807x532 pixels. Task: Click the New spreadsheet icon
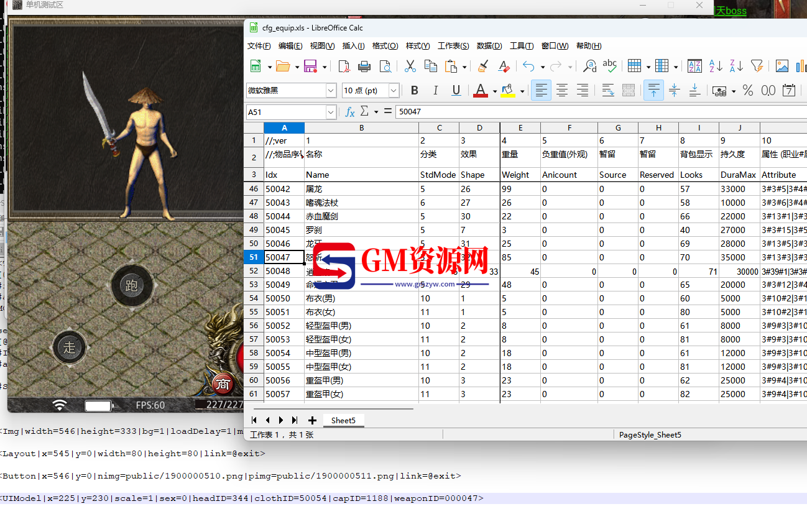(256, 66)
